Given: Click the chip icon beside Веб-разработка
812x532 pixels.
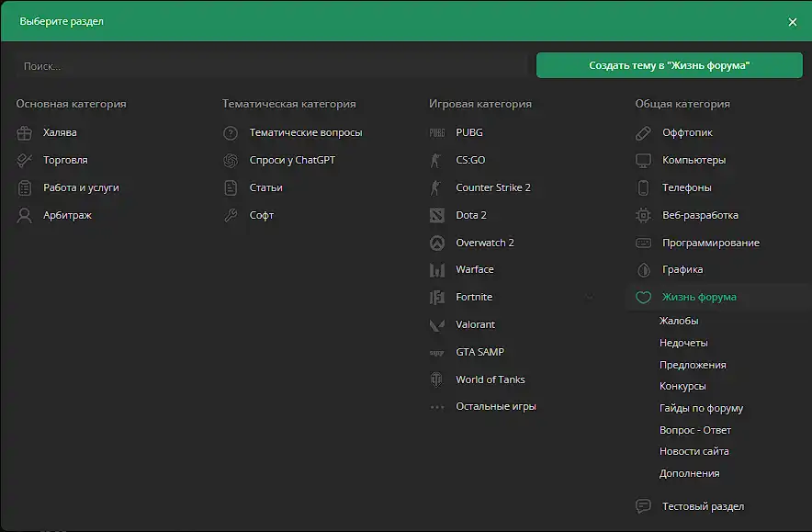Looking at the screenshot, I should click(643, 216).
